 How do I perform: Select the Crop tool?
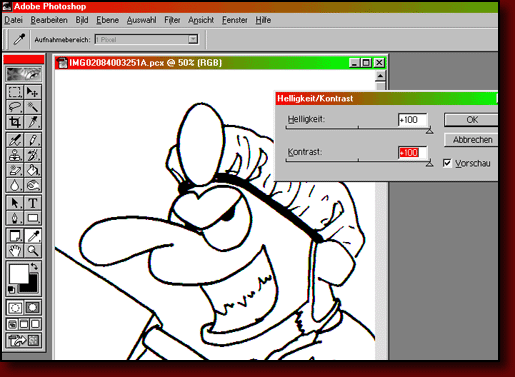pyautogui.click(x=15, y=122)
